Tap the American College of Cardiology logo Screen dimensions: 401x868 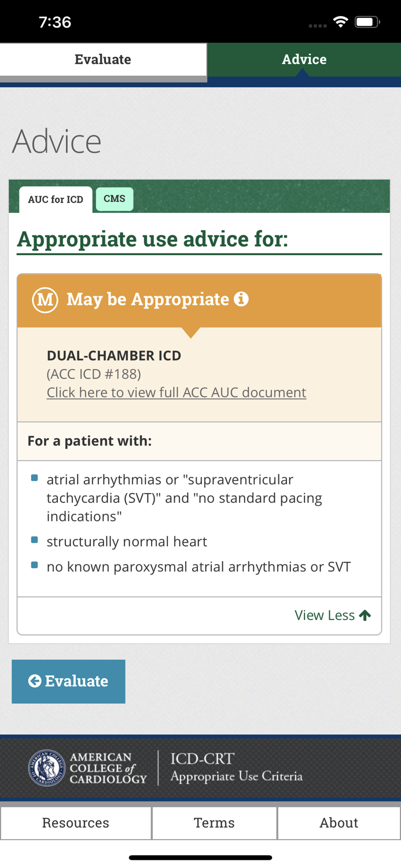pyautogui.click(x=46, y=768)
